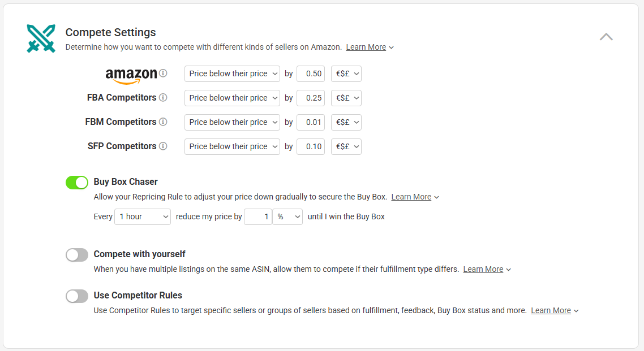Click the info icon beside SFP Competitors
The width and height of the screenshot is (644, 351).
pyautogui.click(x=163, y=146)
